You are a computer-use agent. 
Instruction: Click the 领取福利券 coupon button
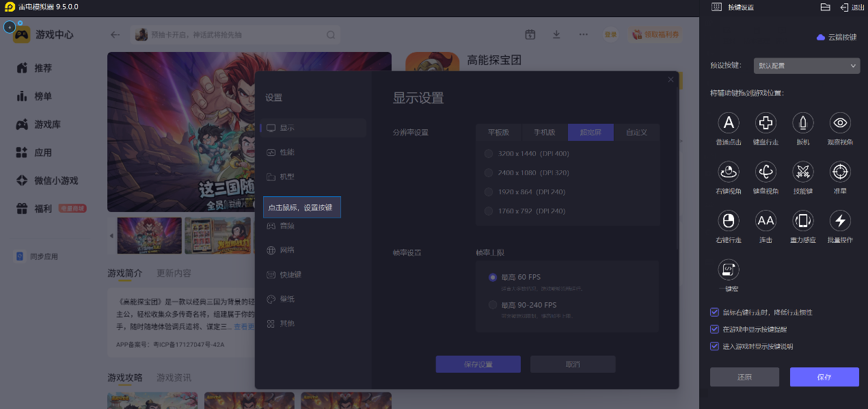coord(655,34)
